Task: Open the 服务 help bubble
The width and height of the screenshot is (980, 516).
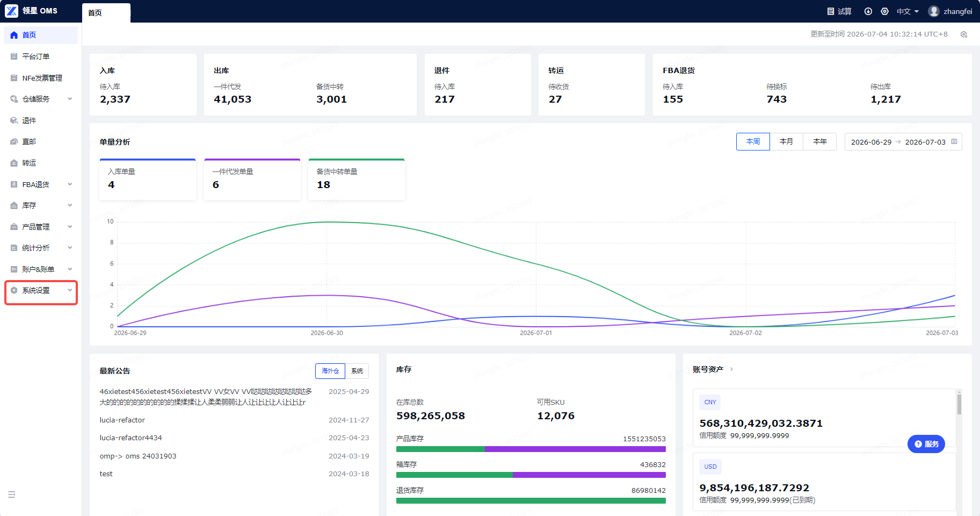Action: [x=926, y=444]
